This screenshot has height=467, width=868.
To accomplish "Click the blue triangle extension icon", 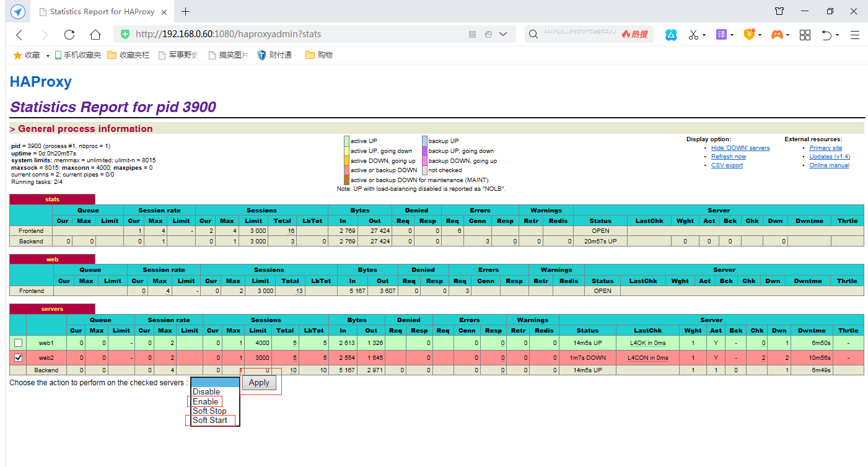I will click(672, 35).
